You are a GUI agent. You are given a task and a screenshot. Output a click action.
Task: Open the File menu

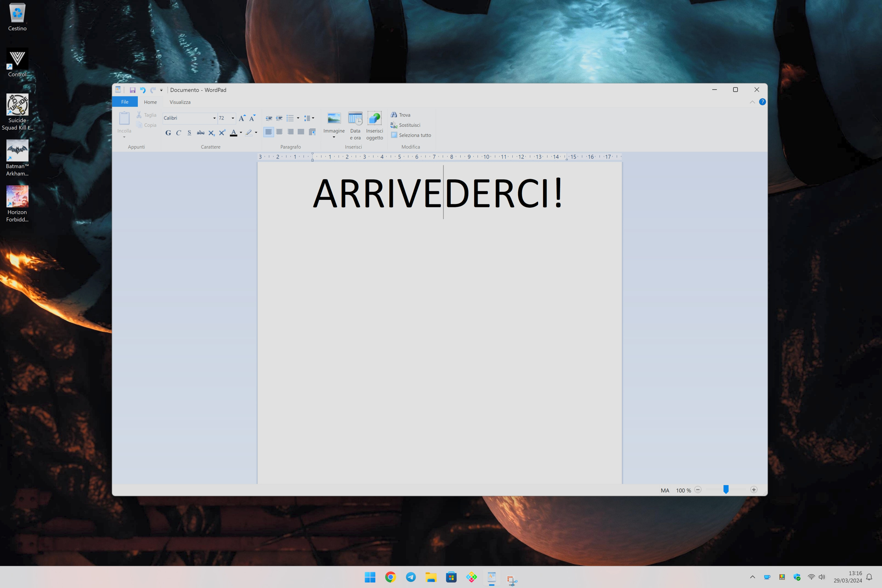(124, 102)
